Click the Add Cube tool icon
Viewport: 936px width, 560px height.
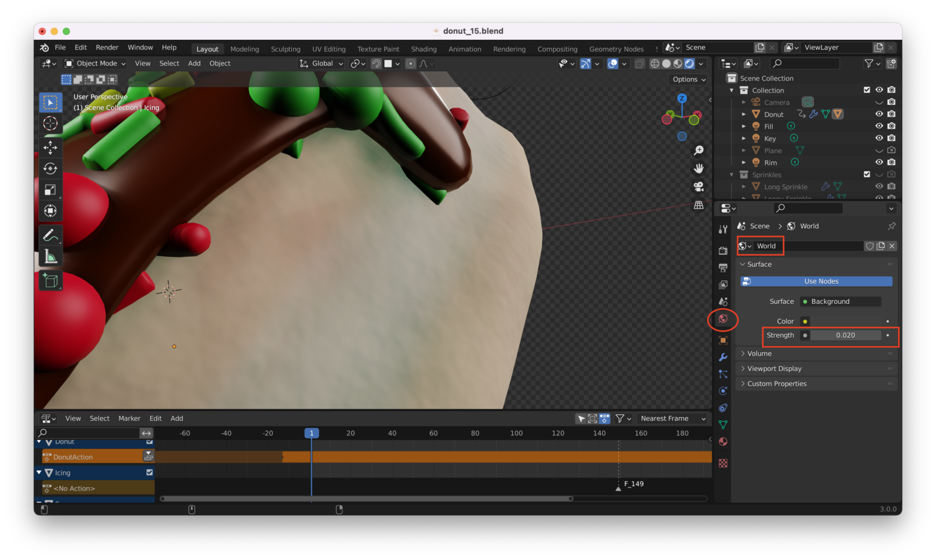[51, 281]
